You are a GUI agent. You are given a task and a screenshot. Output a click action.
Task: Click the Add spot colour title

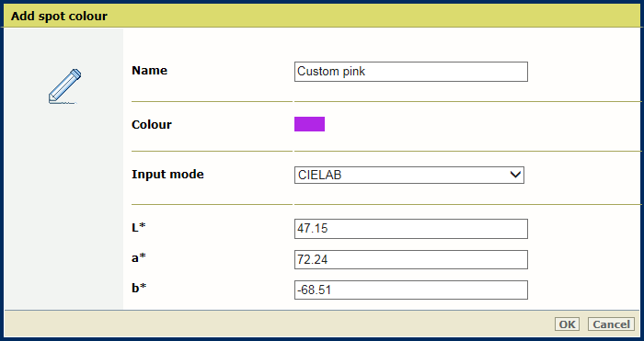click(x=59, y=17)
